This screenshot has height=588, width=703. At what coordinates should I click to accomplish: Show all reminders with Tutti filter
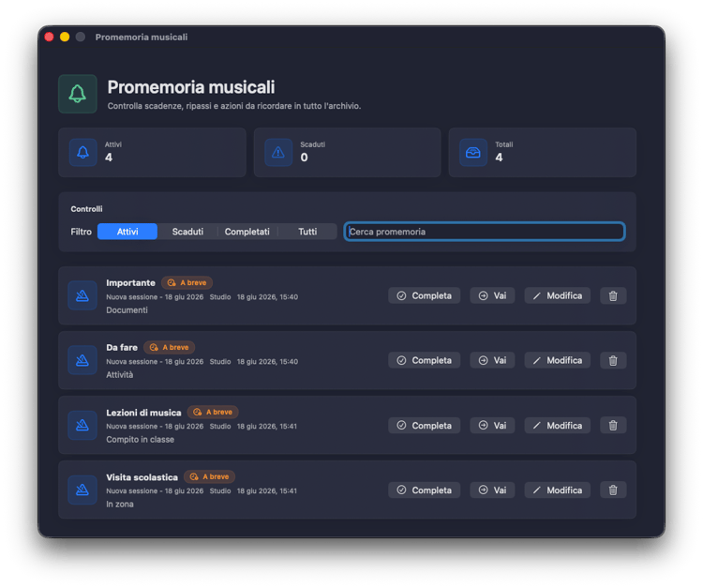(x=307, y=232)
